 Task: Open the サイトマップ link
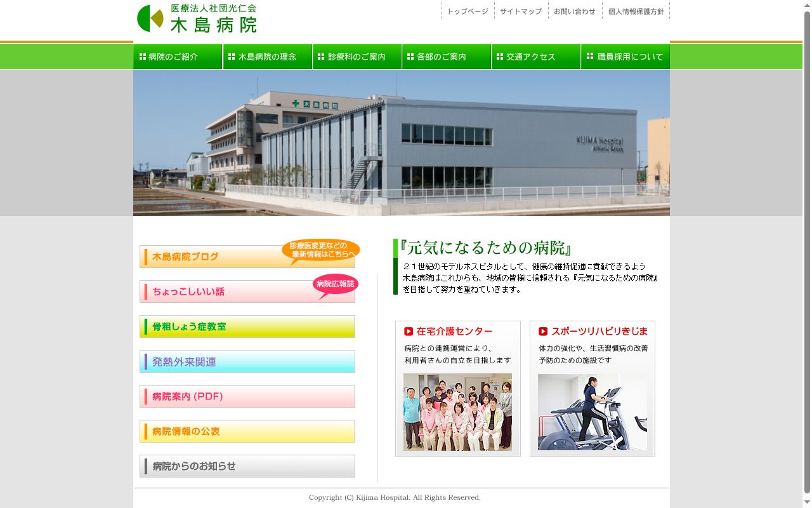[521, 11]
